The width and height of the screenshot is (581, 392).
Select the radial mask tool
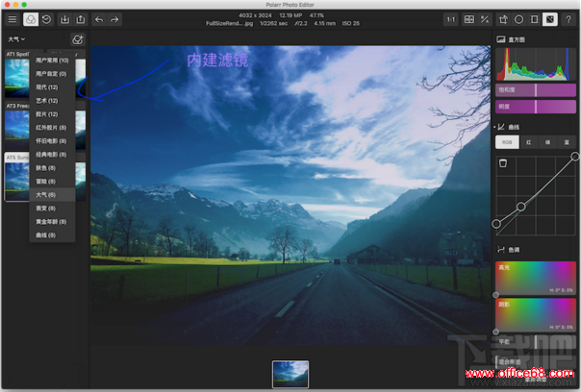pyautogui.click(x=518, y=19)
